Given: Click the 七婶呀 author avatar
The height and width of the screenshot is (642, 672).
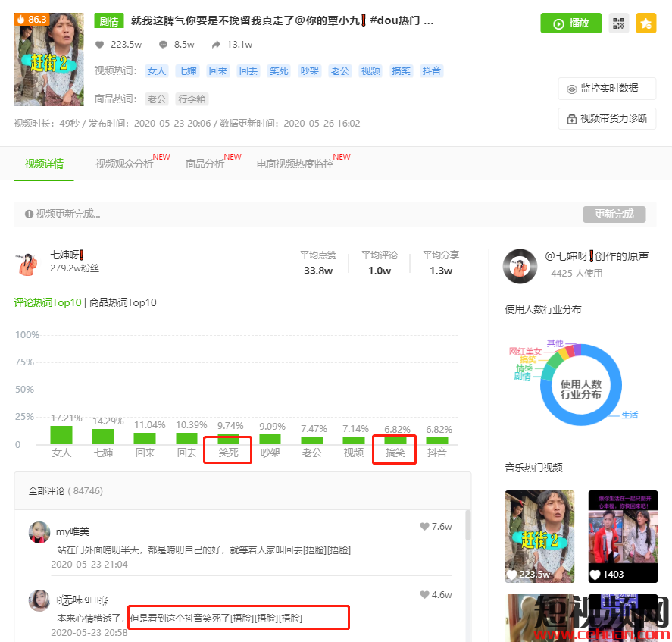Looking at the screenshot, I should tap(27, 263).
